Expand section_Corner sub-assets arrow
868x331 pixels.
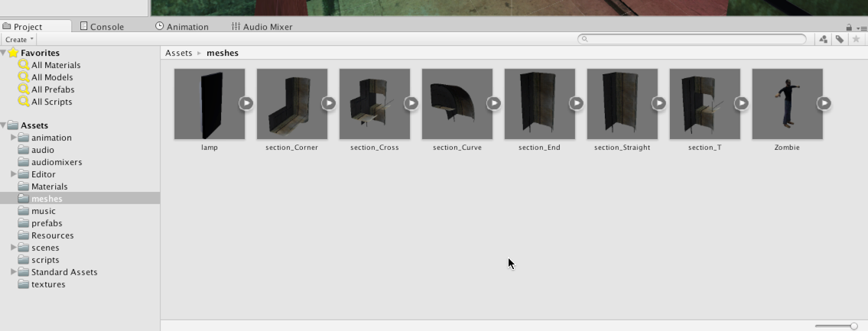coord(329,103)
